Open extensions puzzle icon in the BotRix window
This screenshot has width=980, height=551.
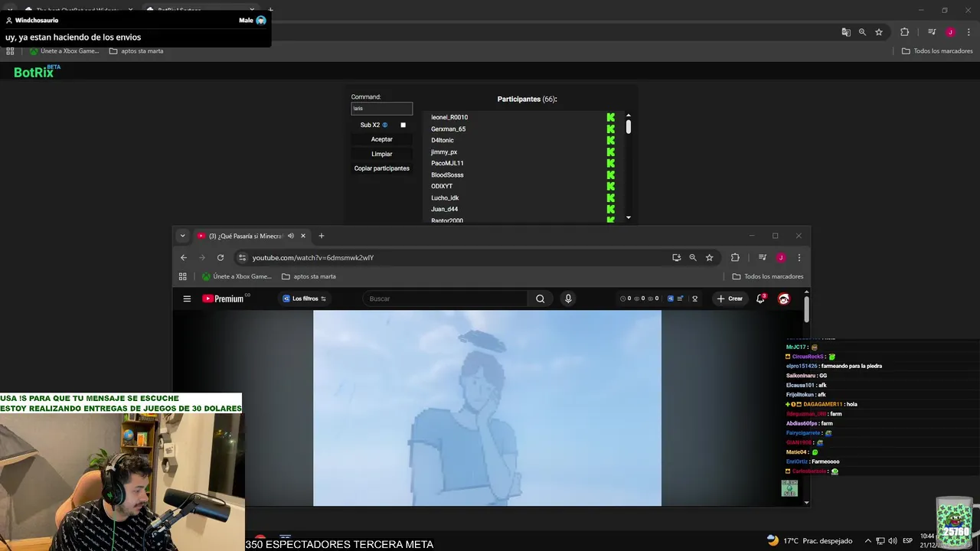(904, 32)
